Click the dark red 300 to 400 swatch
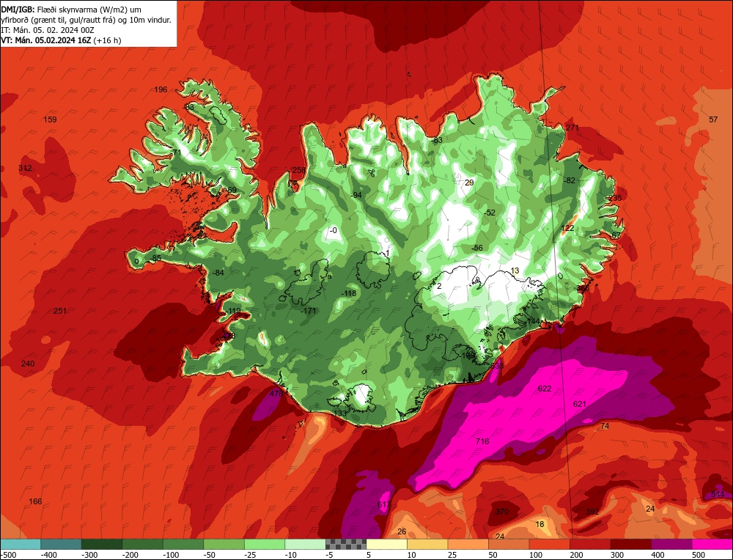The height and width of the screenshot is (560, 733). (631, 544)
